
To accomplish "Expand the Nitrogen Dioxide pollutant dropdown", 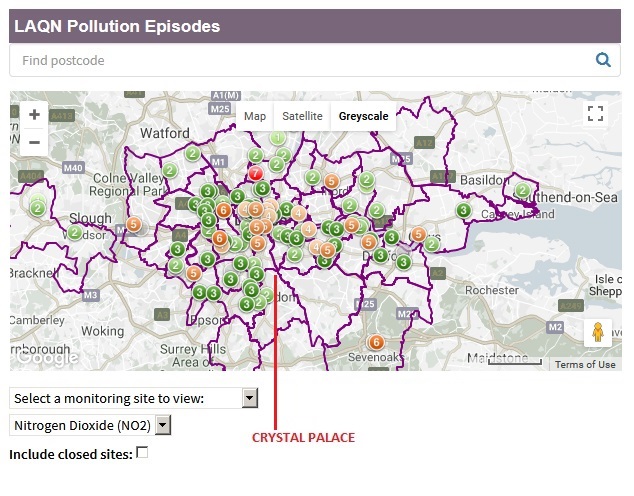I will click(x=90, y=426).
